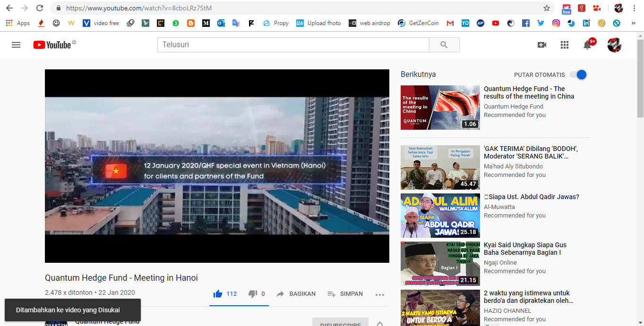Show hidden bookmarks with the double chevron
This screenshot has width=644, height=326.
pos(634,23)
